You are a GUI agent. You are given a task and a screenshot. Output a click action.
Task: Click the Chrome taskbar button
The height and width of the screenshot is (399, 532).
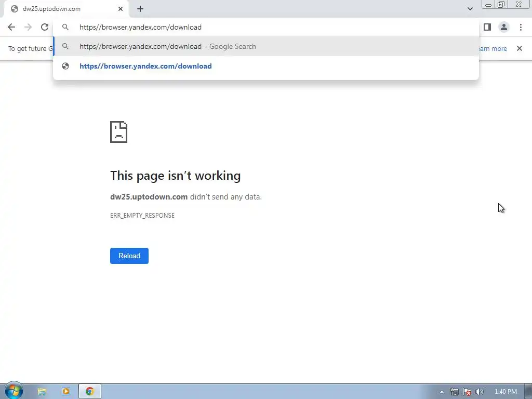coord(90,392)
